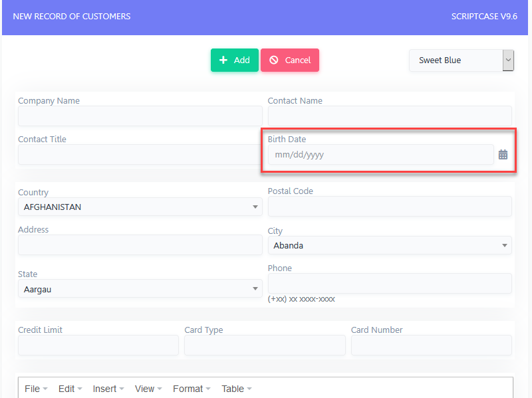The height and width of the screenshot is (398, 532).
Task: Open the Table menu in the editor
Action: [237, 389]
